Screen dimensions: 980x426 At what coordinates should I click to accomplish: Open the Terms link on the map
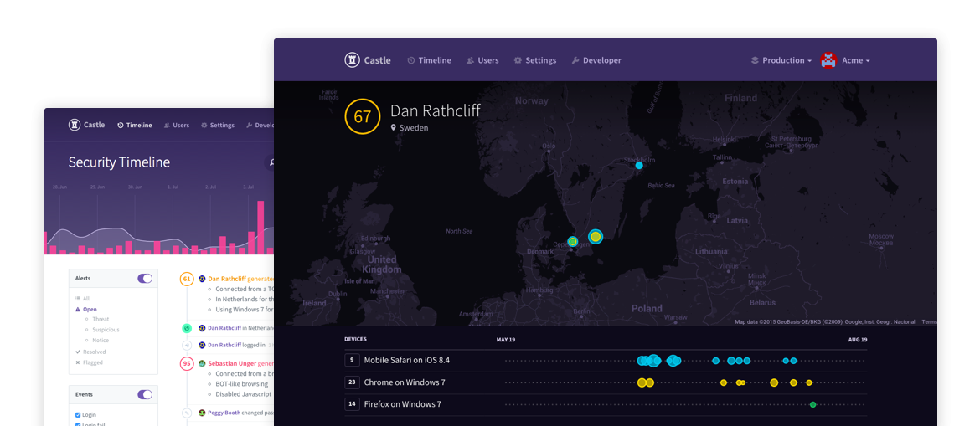point(930,321)
